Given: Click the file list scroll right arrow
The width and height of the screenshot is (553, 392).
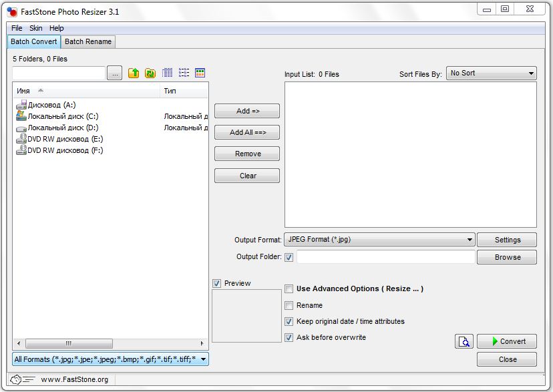Looking at the screenshot, I should pyautogui.click(x=202, y=343).
